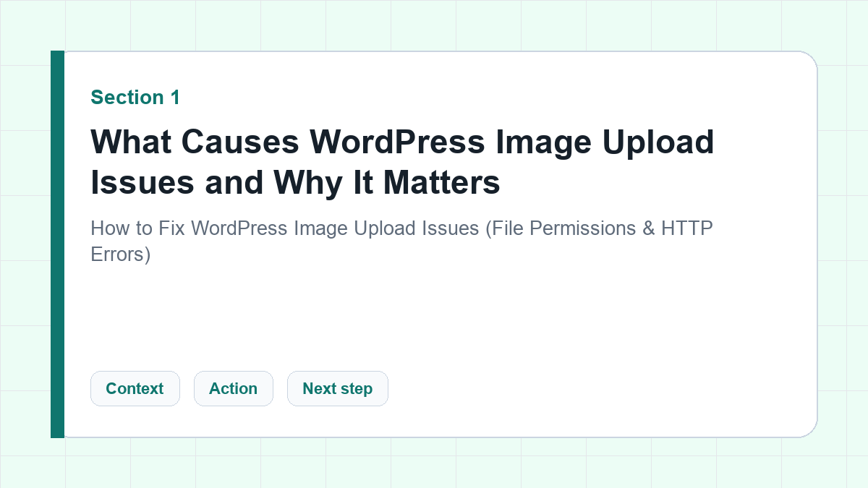Viewport: 868px width, 488px height.
Task: Click the subtitle How to Fix WordPress Image Upload Issues
Action: [x=401, y=241]
